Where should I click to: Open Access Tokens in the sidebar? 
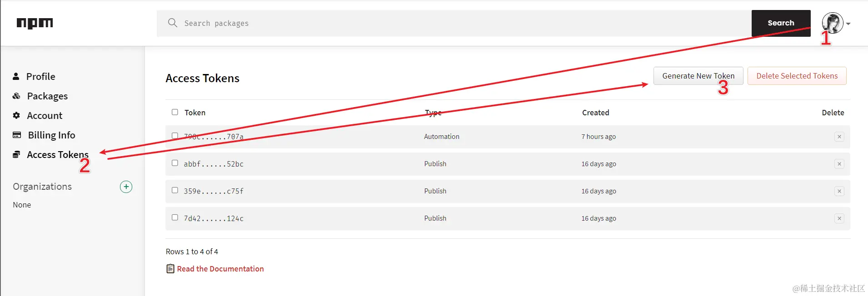click(x=58, y=154)
